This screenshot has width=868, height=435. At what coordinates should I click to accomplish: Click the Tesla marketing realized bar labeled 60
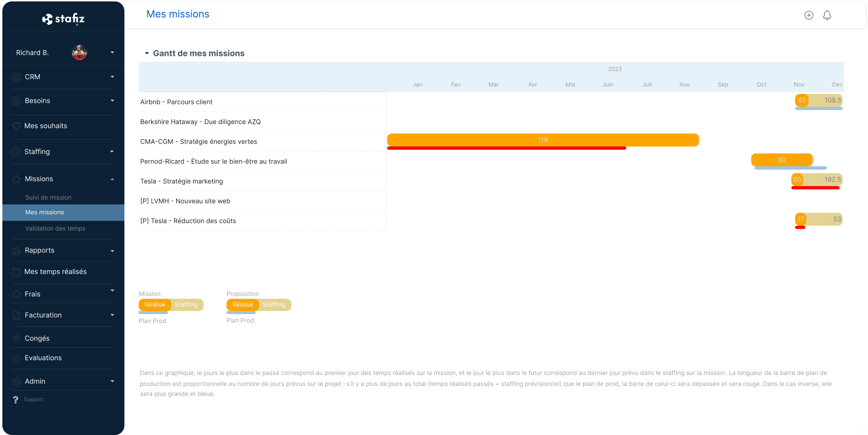pyautogui.click(x=797, y=180)
